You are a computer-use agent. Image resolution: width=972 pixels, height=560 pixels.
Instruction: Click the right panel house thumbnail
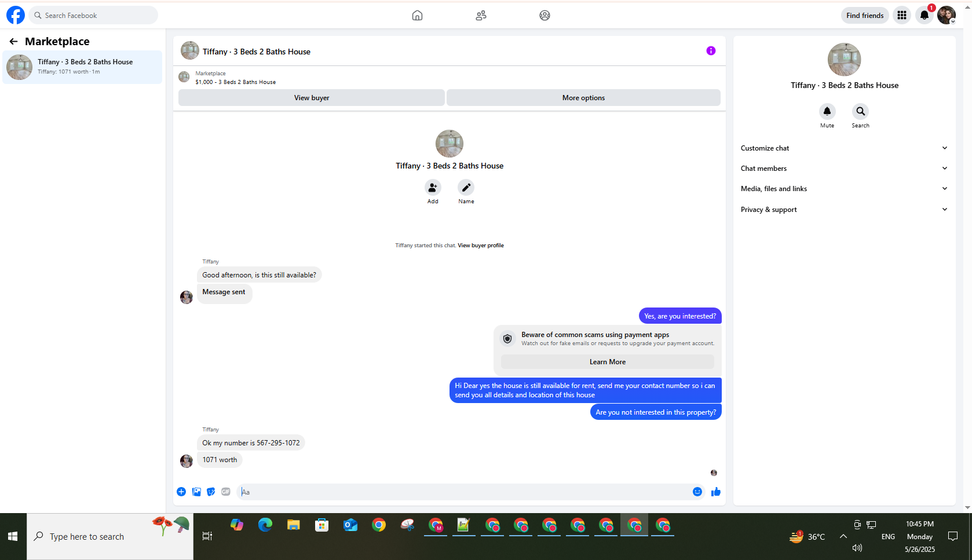point(845,59)
